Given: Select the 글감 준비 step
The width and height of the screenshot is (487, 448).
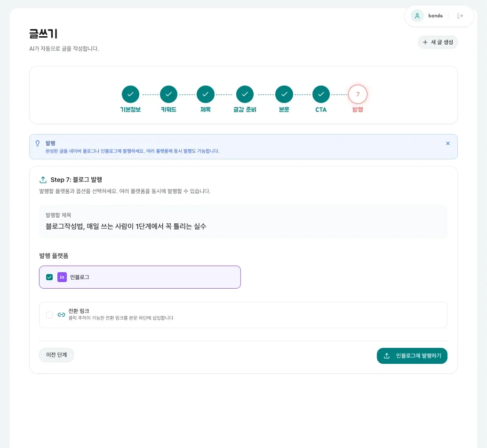Looking at the screenshot, I should (x=245, y=94).
